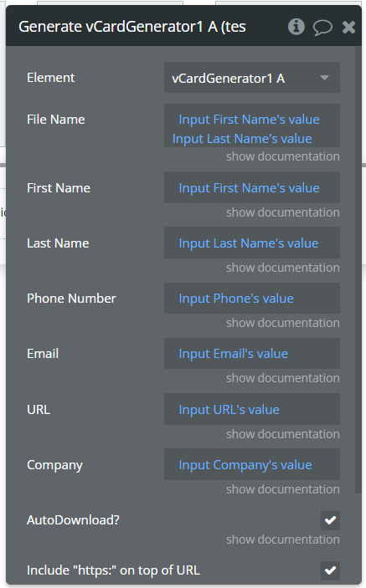
Task: Show documentation under Company field
Action: [x=282, y=489]
